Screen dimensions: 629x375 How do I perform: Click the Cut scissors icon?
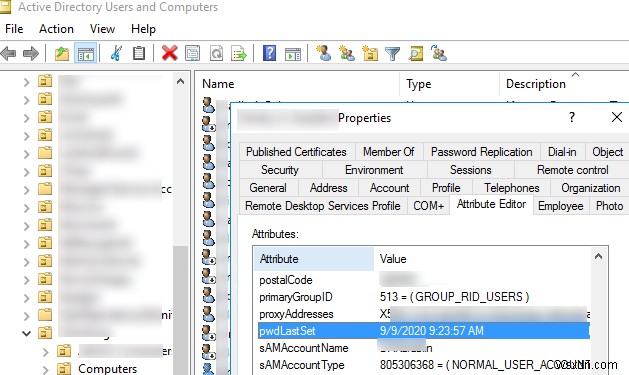tap(116, 53)
